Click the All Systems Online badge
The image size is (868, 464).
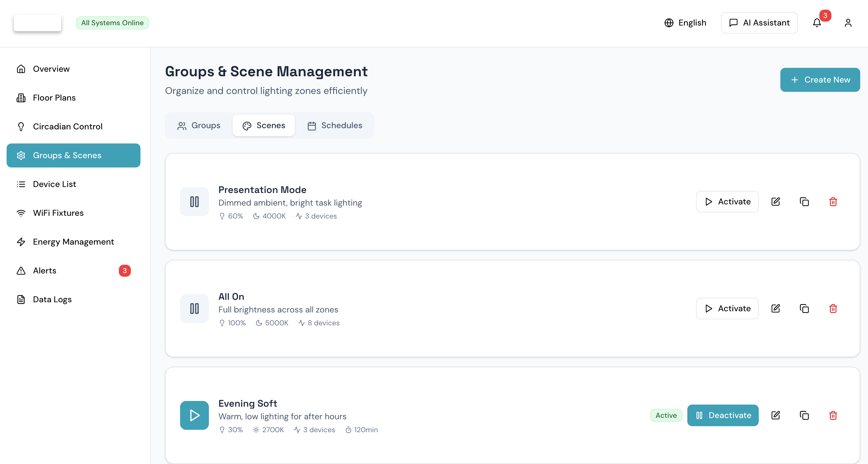[112, 23]
